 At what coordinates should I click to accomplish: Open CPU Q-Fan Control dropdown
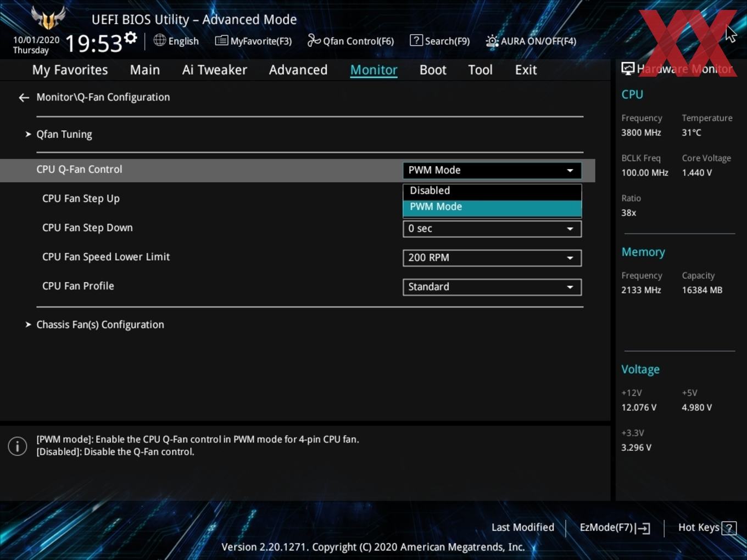click(x=492, y=170)
